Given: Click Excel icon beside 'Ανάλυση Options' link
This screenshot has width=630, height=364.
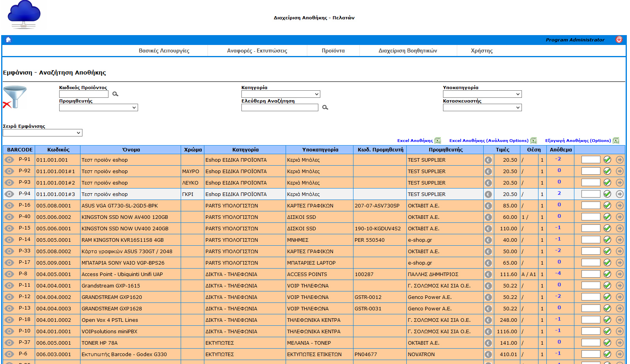Looking at the screenshot, I should [x=533, y=140].
